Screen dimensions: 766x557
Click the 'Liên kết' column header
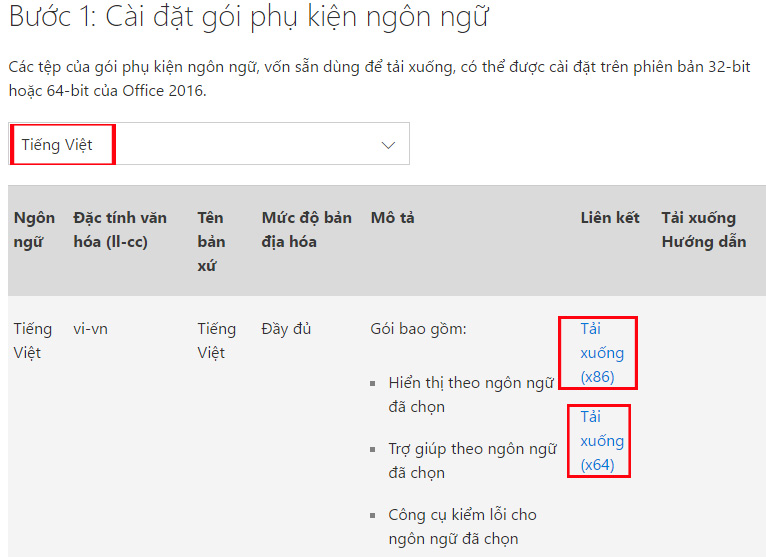609,218
